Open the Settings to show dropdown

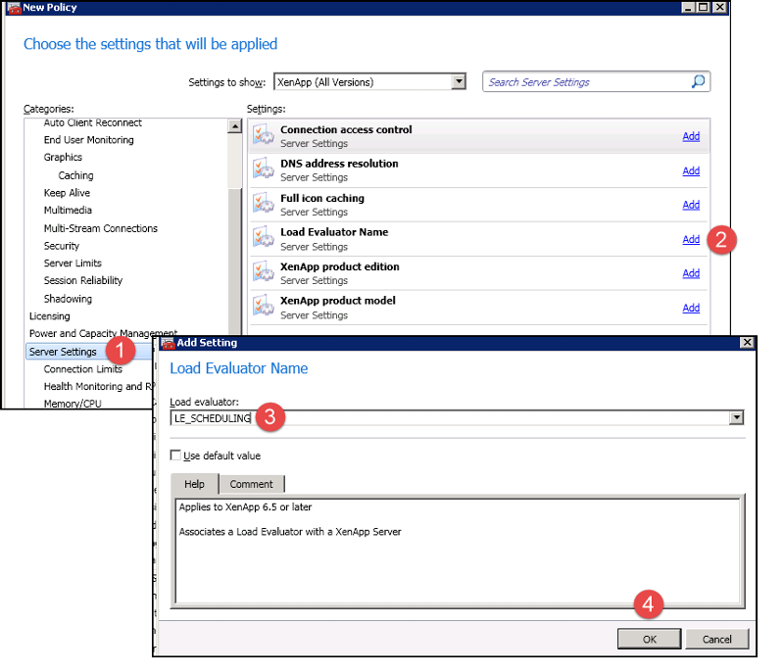click(x=458, y=81)
